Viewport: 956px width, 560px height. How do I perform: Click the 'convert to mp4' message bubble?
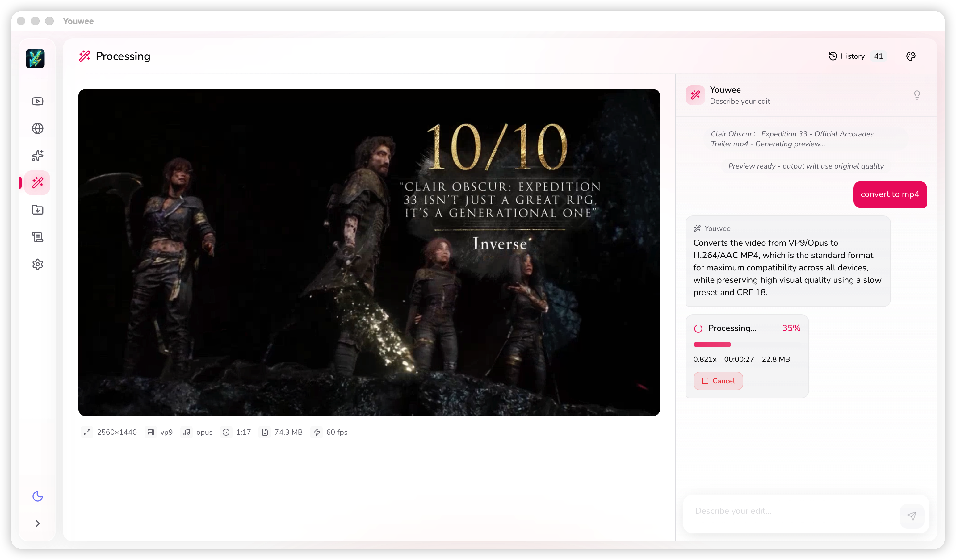pyautogui.click(x=889, y=194)
